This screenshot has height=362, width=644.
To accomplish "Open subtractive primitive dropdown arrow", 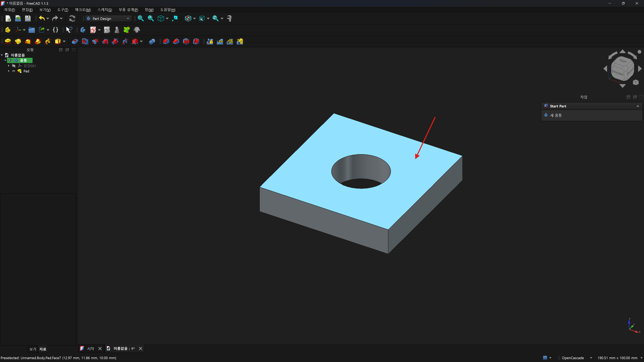I will tap(142, 41).
